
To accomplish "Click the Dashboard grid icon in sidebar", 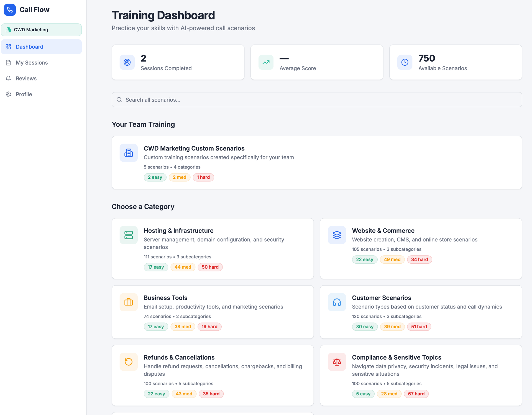I will pyautogui.click(x=8, y=47).
